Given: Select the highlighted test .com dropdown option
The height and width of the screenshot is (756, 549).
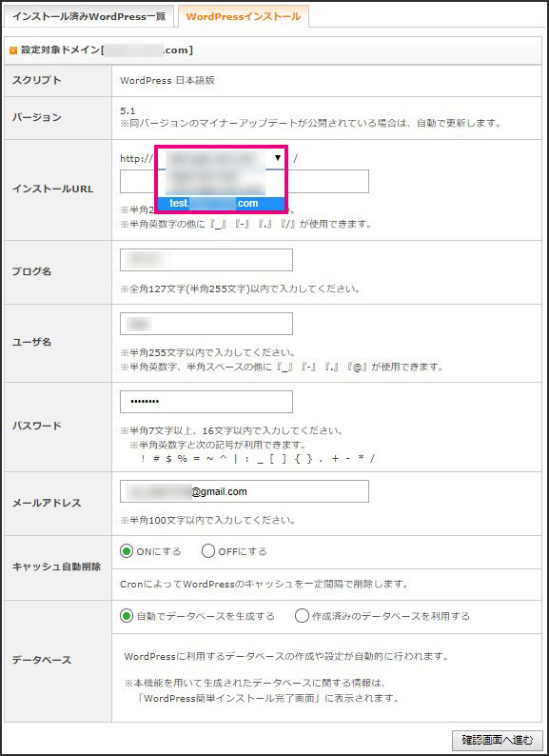Looking at the screenshot, I should pos(222,204).
